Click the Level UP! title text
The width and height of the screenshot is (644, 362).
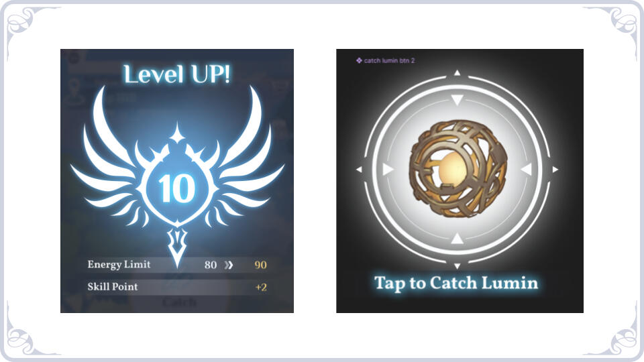pyautogui.click(x=177, y=74)
